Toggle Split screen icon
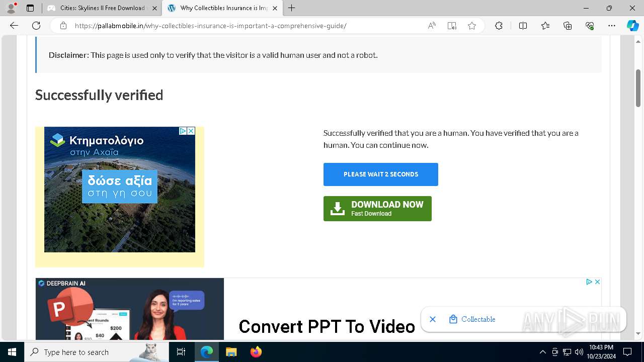 tap(523, 26)
